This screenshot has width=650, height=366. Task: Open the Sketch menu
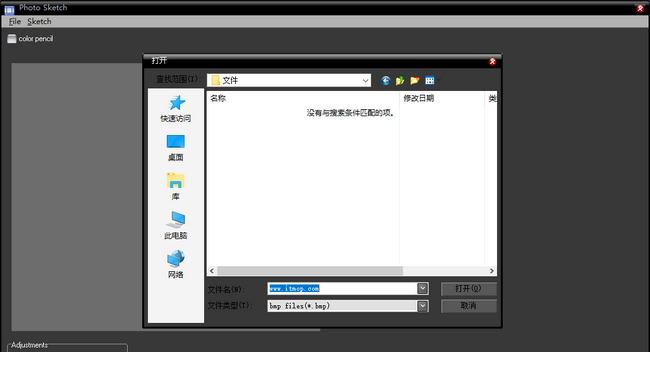pyautogui.click(x=39, y=22)
